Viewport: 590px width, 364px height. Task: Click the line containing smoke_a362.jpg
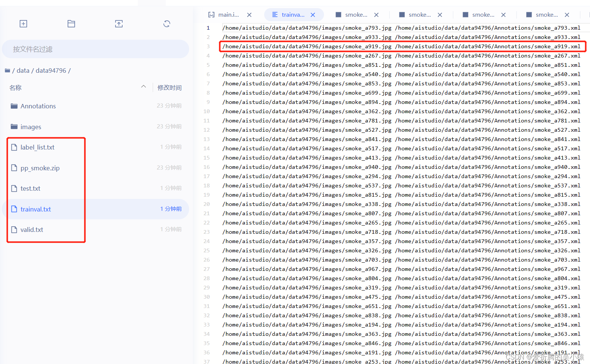pos(401,111)
